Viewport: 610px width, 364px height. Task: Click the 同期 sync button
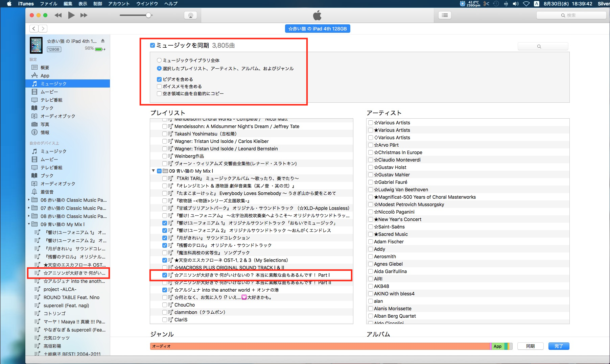(x=531, y=346)
